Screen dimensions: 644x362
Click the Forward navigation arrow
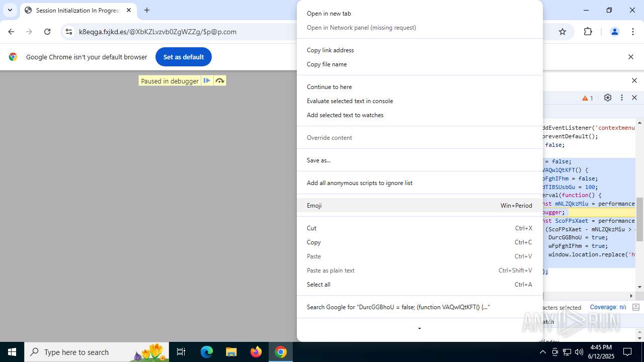tap(29, 32)
